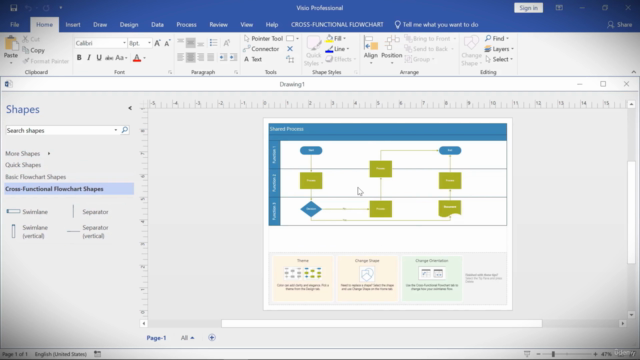640x360 pixels.
Task: Add a new page with plus icon
Action: (211, 338)
